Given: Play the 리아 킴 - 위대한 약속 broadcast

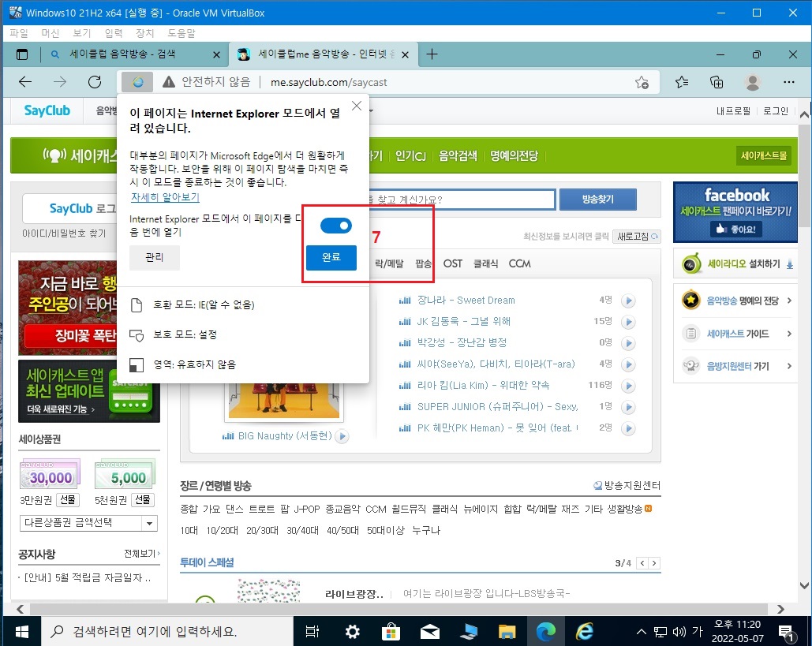Looking at the screenshot, I should (628, 386).
